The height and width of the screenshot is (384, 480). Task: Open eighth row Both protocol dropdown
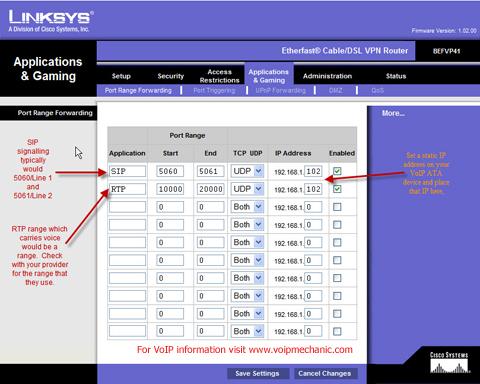click(247, 296)
